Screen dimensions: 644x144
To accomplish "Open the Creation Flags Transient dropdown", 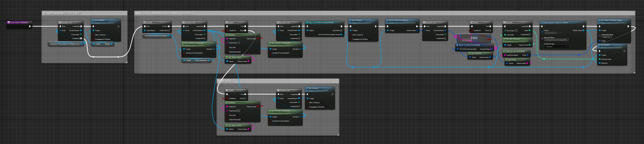I will pos(556,47).
